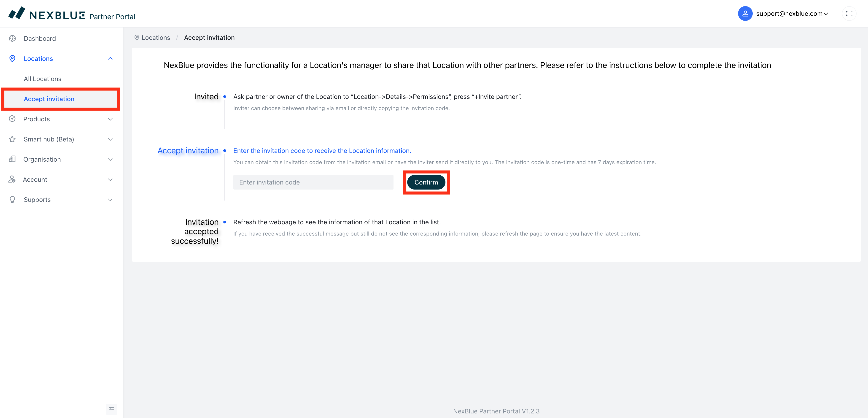Viewport: 868px width, 418px height.
Task: Click the Organisation building icon
Action: coord(12,159)
